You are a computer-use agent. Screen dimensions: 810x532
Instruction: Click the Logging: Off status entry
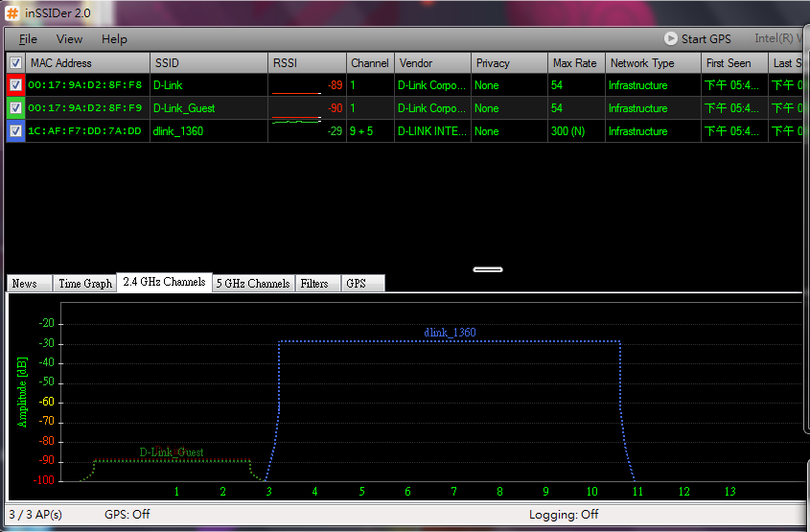point(564,515)
